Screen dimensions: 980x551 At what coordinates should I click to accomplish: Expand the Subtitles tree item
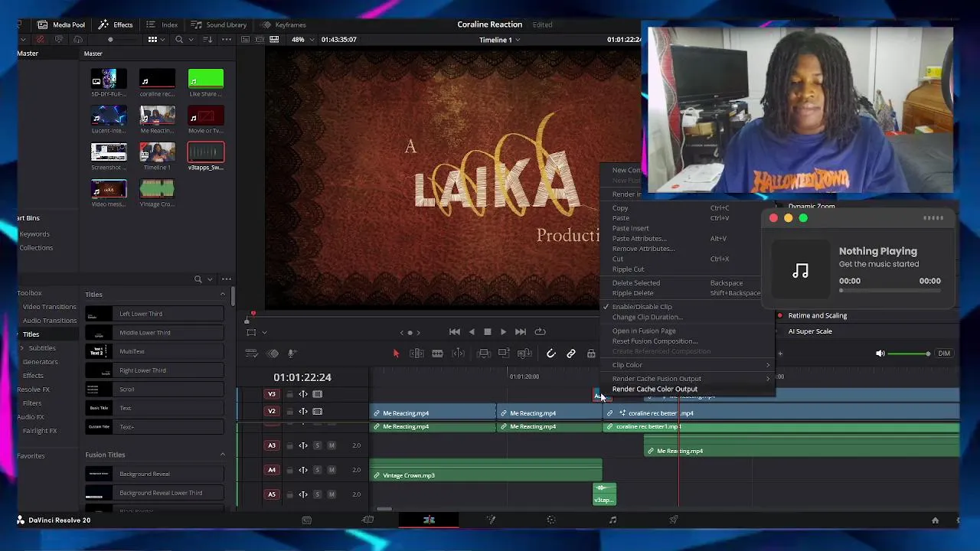tap(21, 348)
